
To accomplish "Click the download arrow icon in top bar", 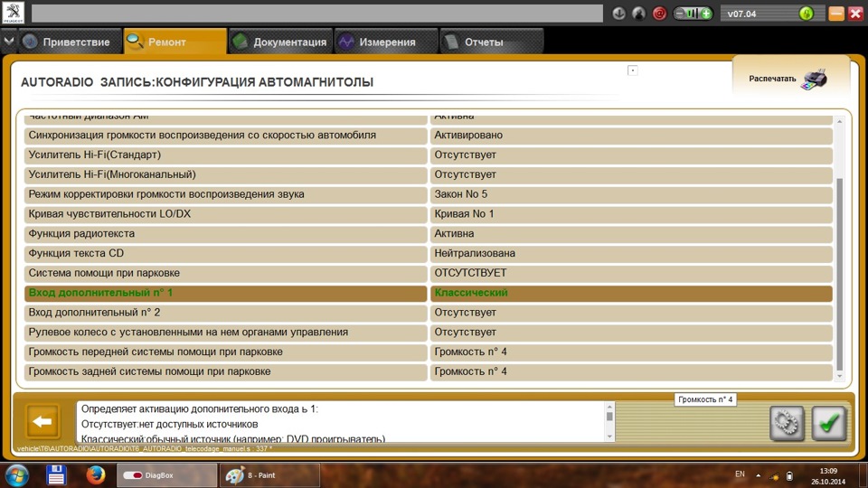I will [x=618, y=14].
